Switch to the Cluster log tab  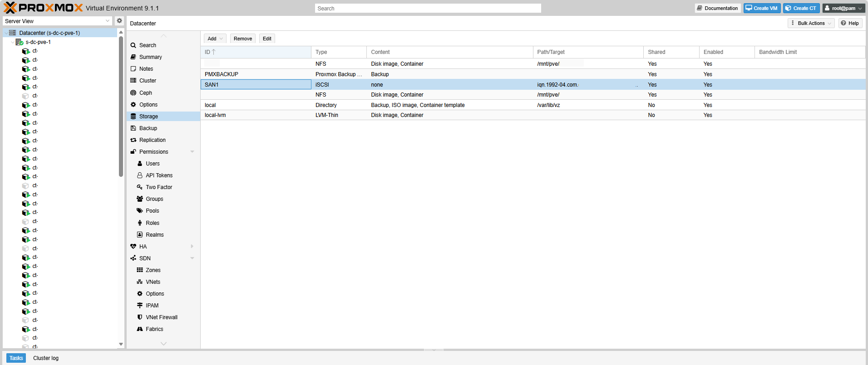tap(46, 358)
